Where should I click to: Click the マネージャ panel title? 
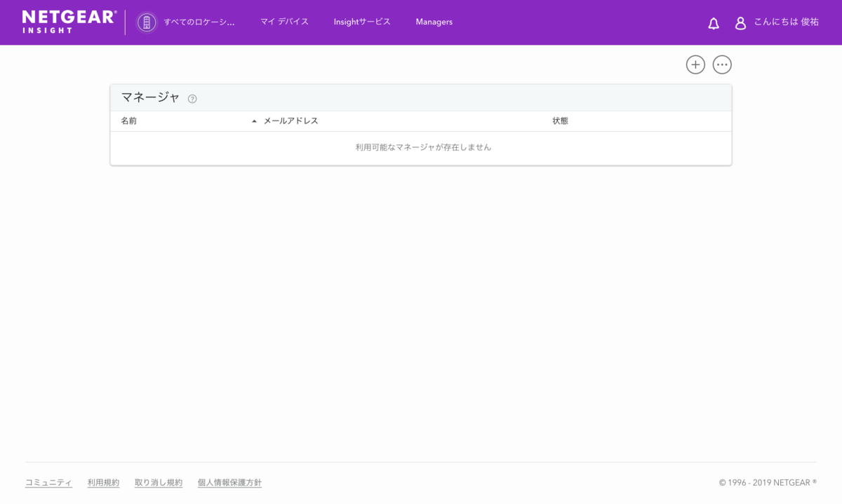click(151, 97)
